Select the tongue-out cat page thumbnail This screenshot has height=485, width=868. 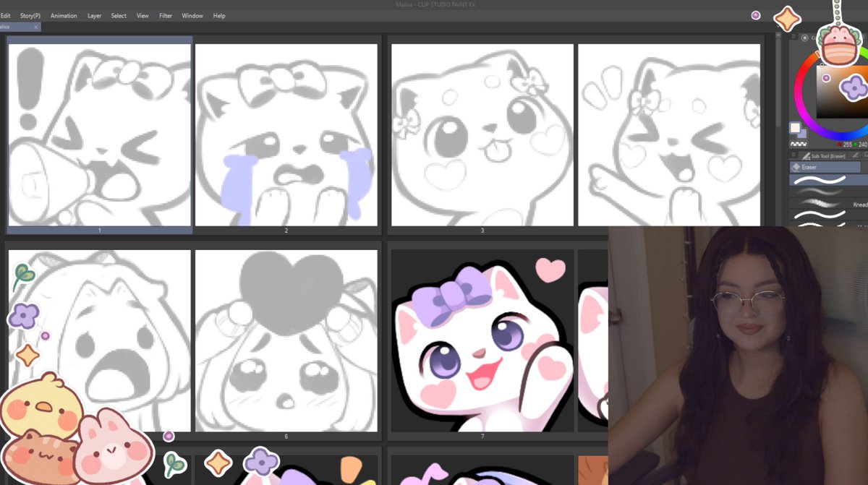(482, 134)
